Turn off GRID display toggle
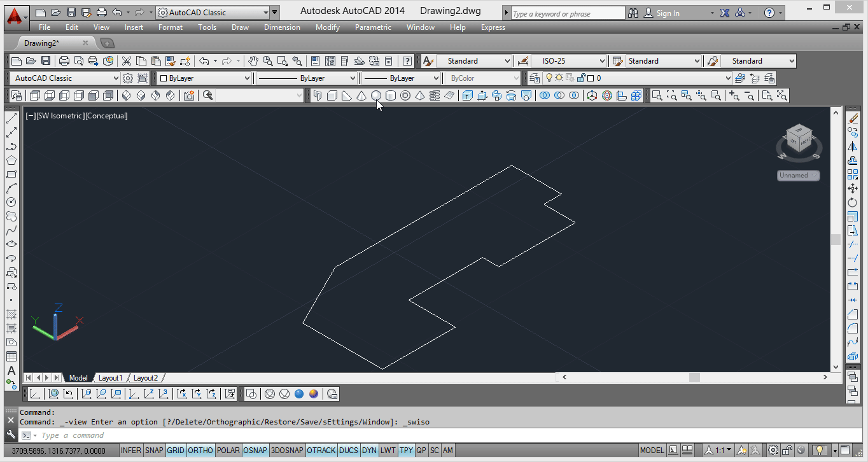Viewport: 868px width, 462px height. (176, 451)
